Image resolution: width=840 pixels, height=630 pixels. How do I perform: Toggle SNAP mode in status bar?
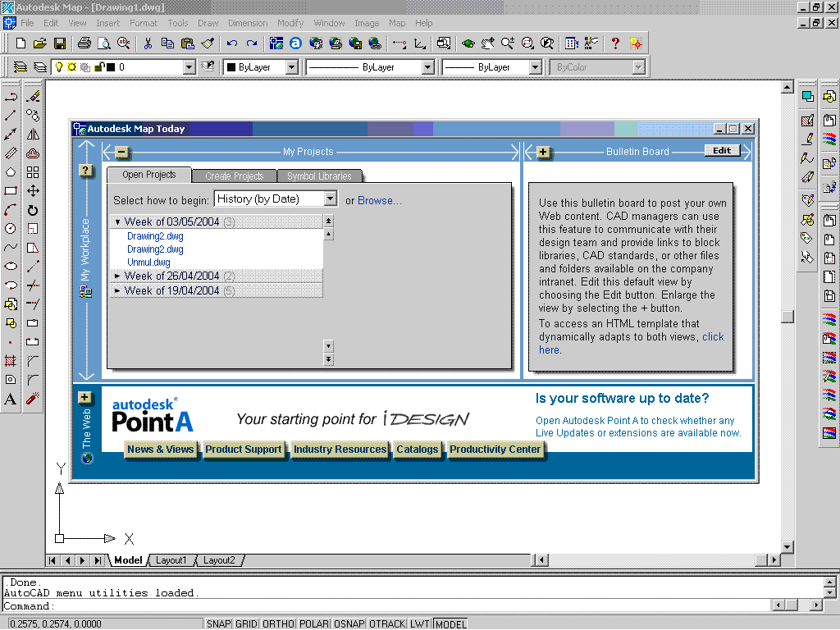218,624
